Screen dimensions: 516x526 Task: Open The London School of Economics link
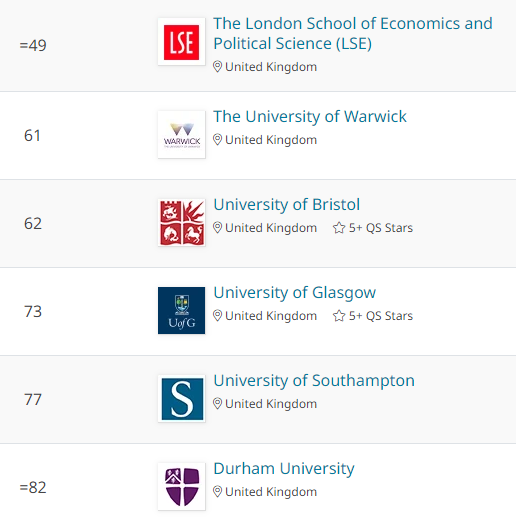pos(353,34)
